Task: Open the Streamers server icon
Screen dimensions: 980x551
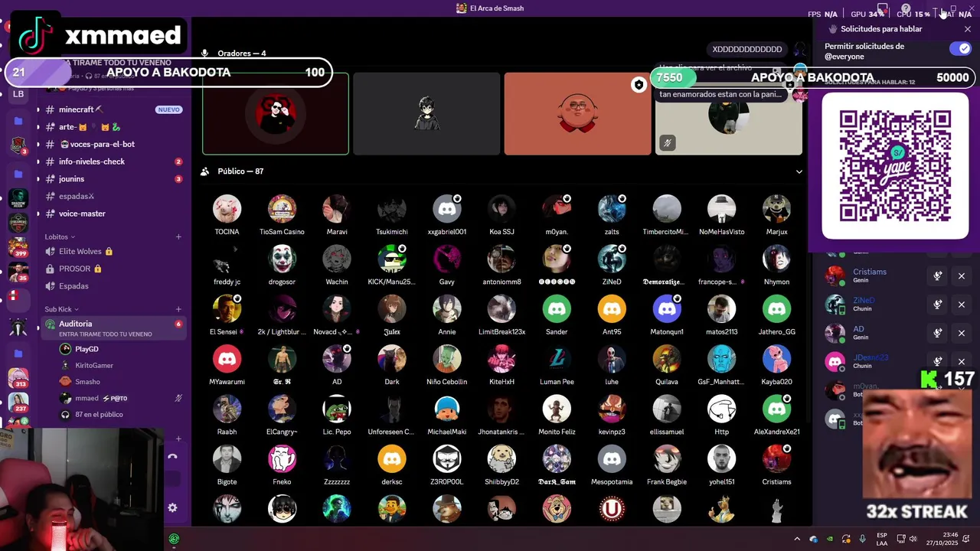Action: pos(18,223)
